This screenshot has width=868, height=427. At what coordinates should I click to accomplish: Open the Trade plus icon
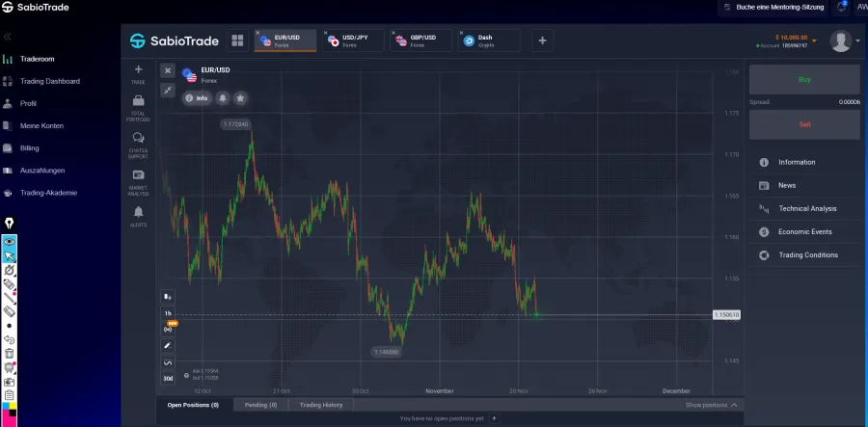tap(138, 69)
